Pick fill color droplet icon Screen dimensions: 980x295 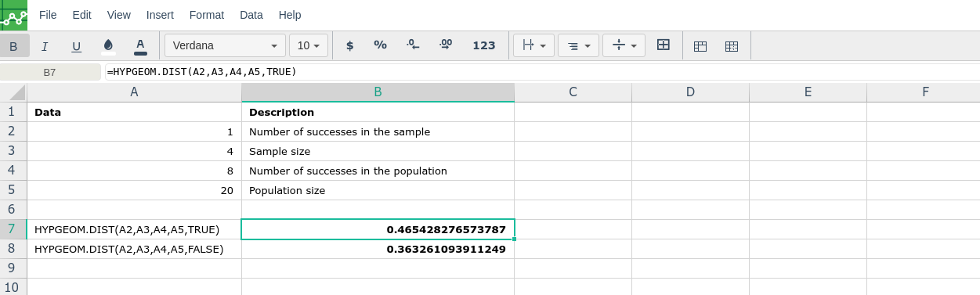[x=108, y=45]
